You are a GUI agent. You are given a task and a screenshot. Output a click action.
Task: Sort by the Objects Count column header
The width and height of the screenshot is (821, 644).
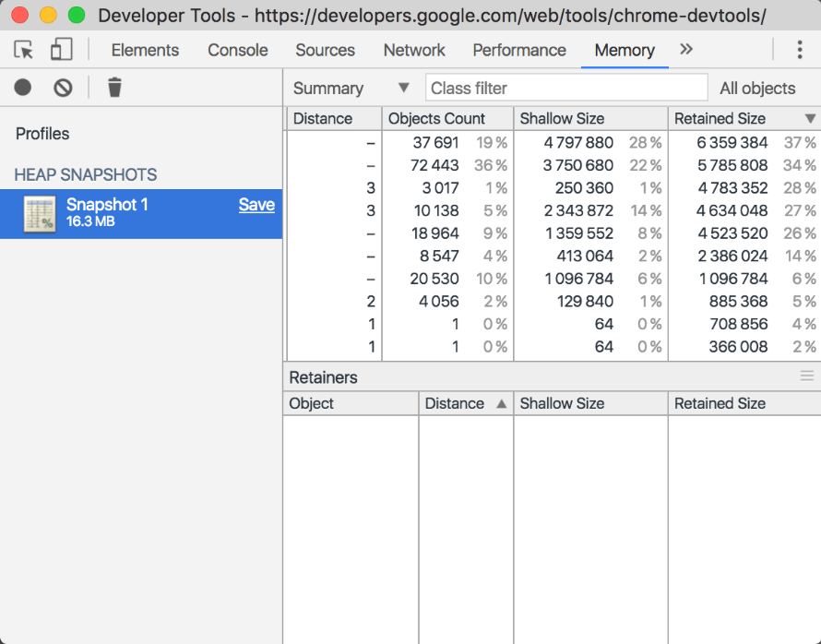tap(447, 119)
